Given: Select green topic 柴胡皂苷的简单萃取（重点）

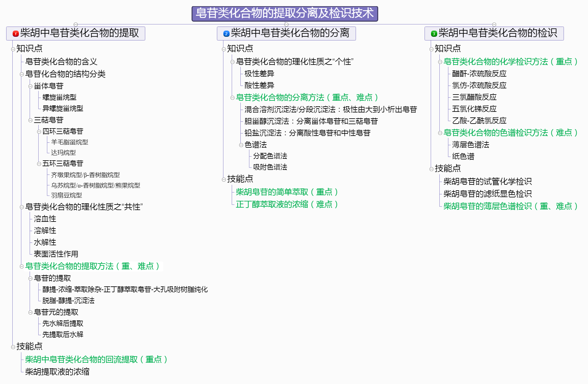Looking at the screenshot, I should (x=287, y=192).
